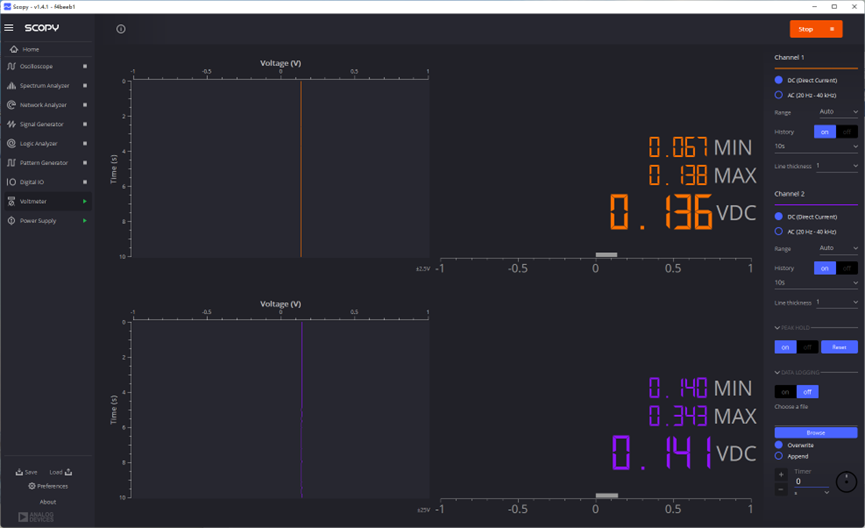Start Network Analyzer using its run square
The height and width of the screenshot is (528, 865).
[x=85, y=105]
